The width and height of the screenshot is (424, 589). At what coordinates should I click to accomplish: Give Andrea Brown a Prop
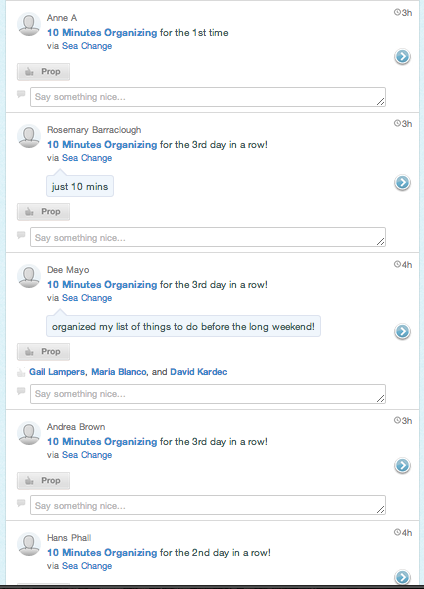pos(43,481)
